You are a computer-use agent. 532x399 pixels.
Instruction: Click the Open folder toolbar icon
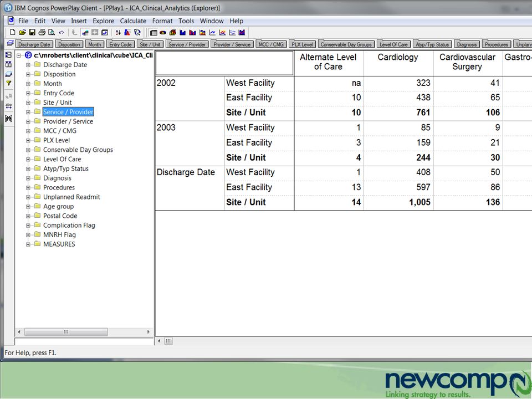coord(22,33)
